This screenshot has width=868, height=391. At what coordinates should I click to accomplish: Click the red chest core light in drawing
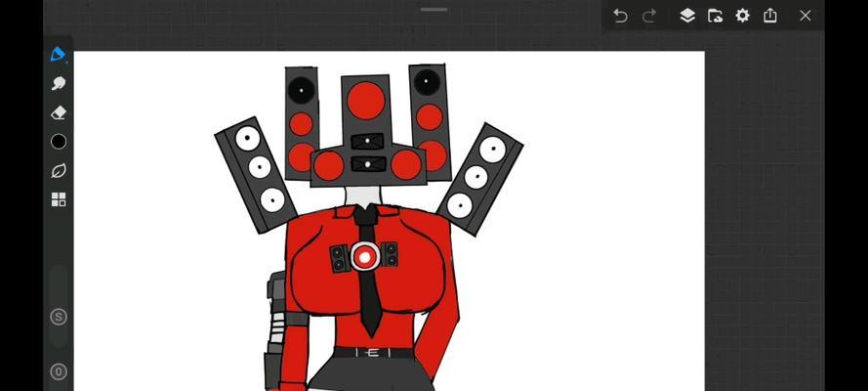pyautogui.click(x=364, y=256)
